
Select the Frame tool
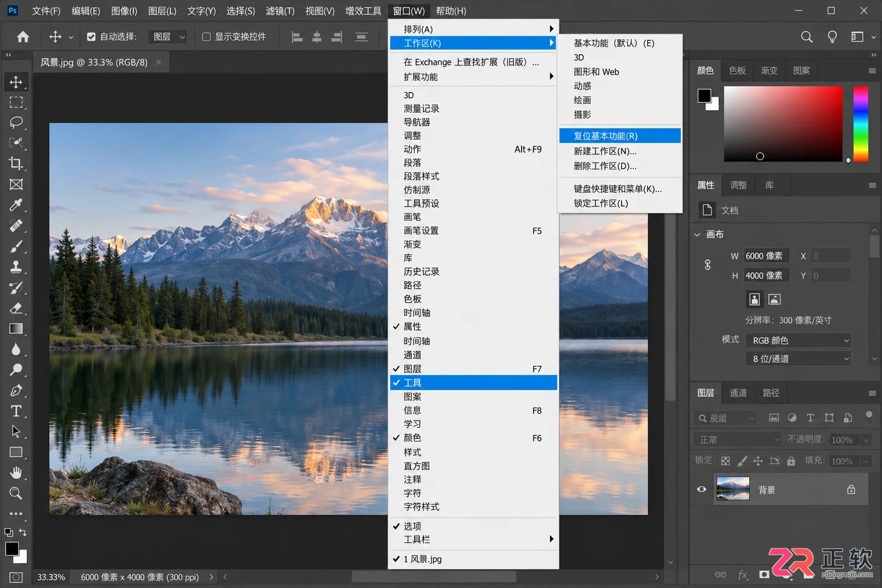16,184
